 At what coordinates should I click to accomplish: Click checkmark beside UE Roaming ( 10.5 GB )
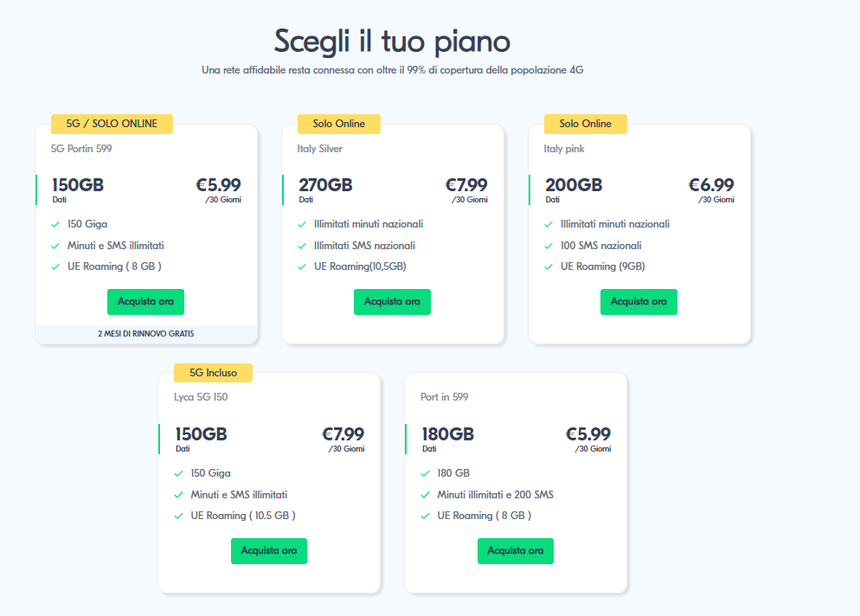coord(179,516)
